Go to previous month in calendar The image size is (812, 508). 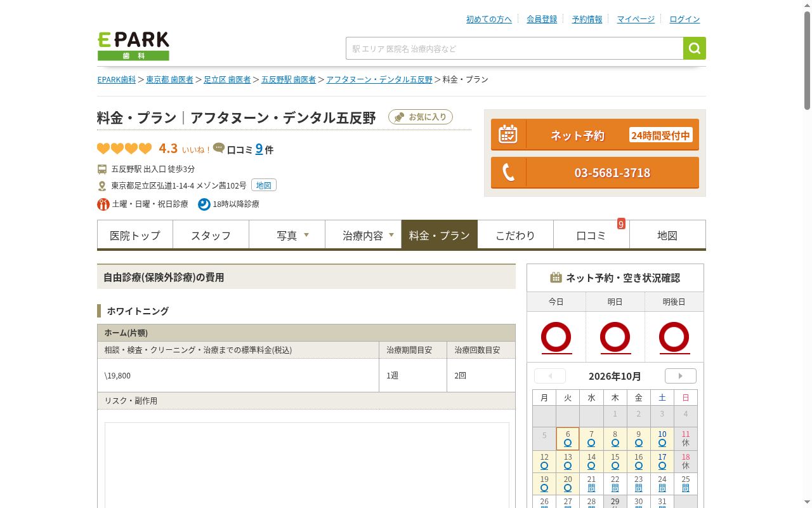(550, 376)
